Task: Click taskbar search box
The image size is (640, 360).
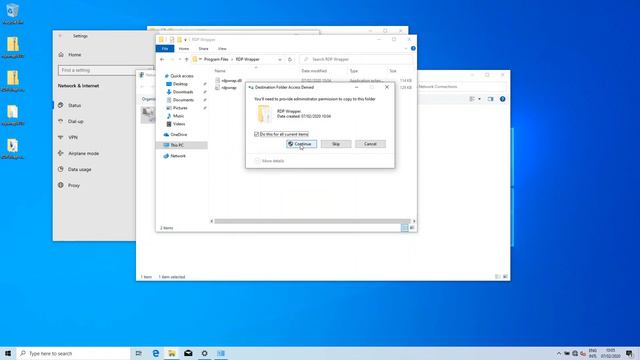Action: tap(73, 353)
